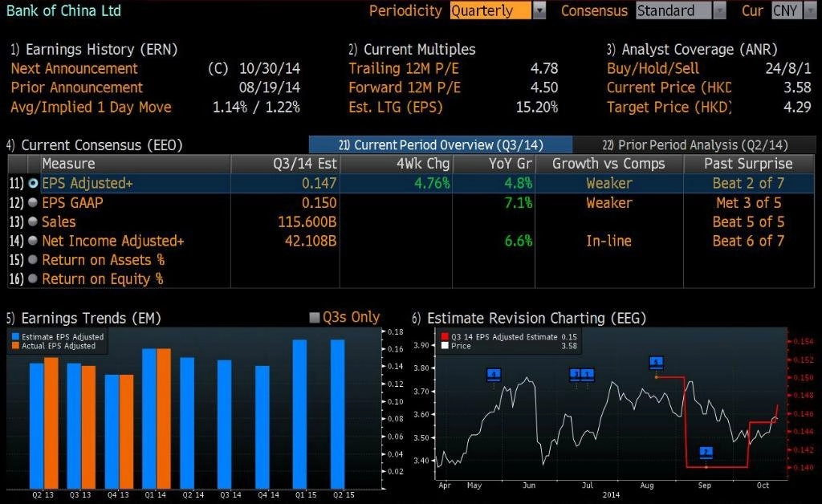
Task: Open Current Multiples section
Action: pos(412,49)
